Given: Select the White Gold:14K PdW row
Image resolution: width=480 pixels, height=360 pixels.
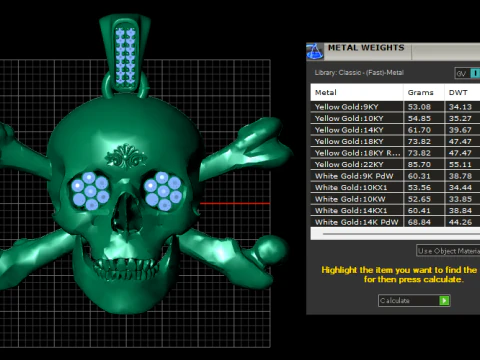Looking at the screenshot, I should click(395, 222).
